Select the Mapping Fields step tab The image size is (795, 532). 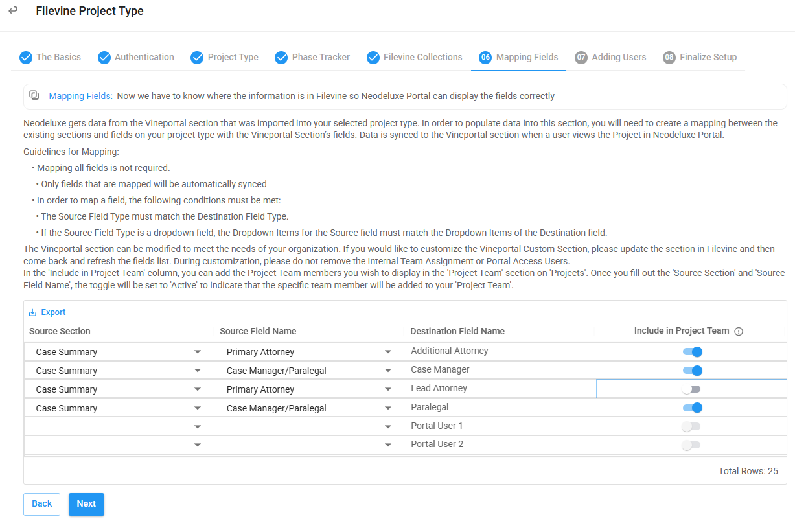point(519,58)
